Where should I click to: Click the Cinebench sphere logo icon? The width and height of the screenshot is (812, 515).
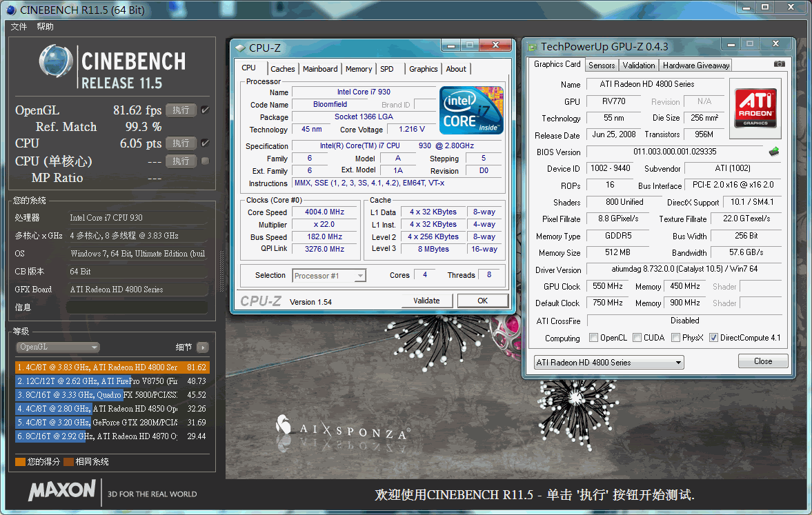55,61
